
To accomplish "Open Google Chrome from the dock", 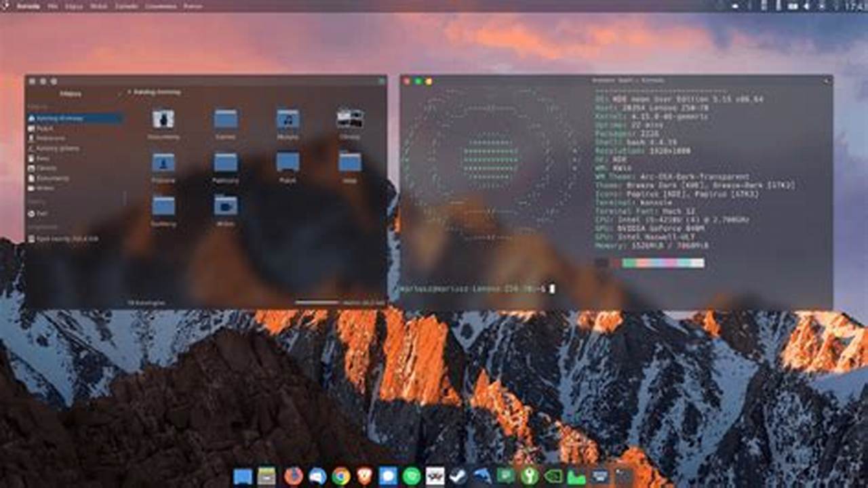I will [x=340, y=476].
